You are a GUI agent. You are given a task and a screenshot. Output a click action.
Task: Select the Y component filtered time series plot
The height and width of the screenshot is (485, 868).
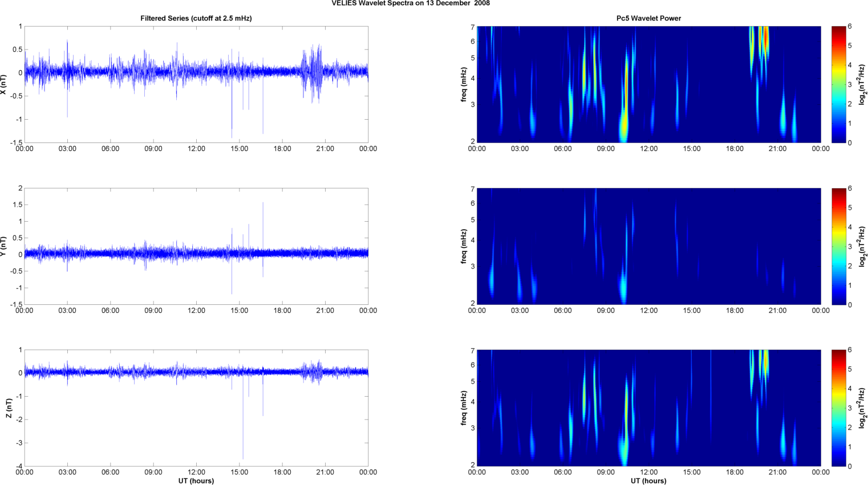pos(196,246)
